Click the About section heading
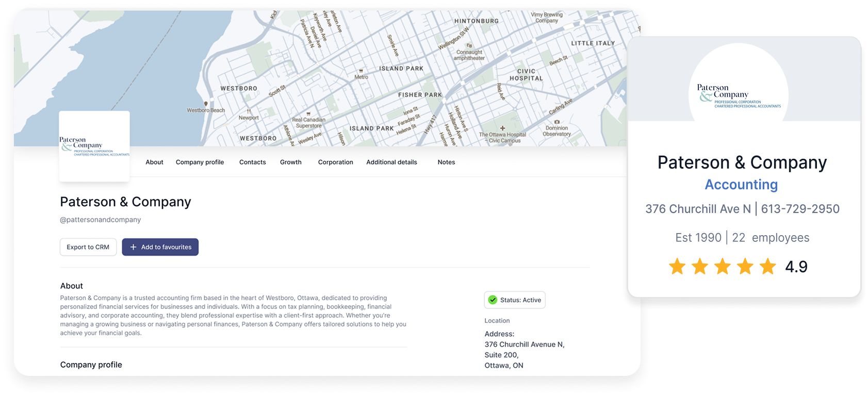868x396 pixels. [72, 286]
